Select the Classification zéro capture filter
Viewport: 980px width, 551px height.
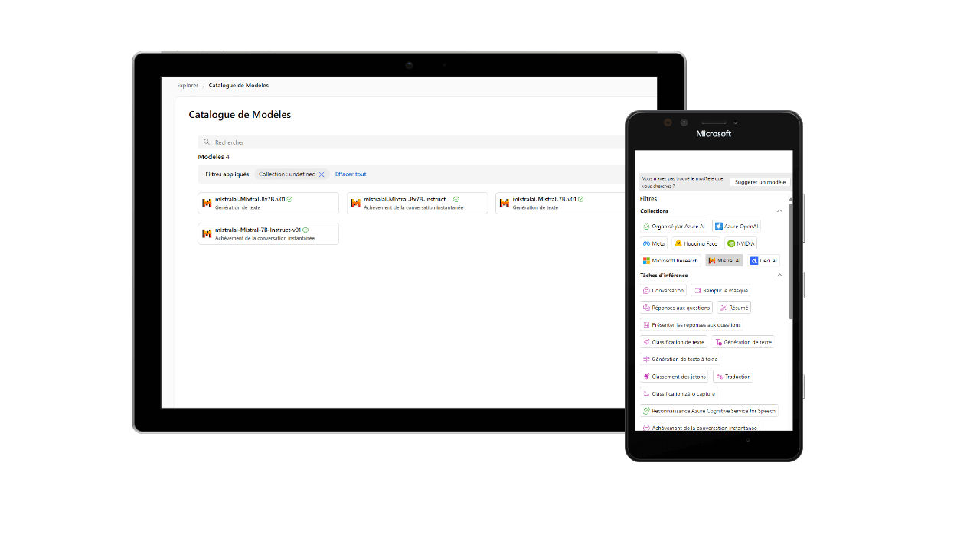click(x=679, y=394)
